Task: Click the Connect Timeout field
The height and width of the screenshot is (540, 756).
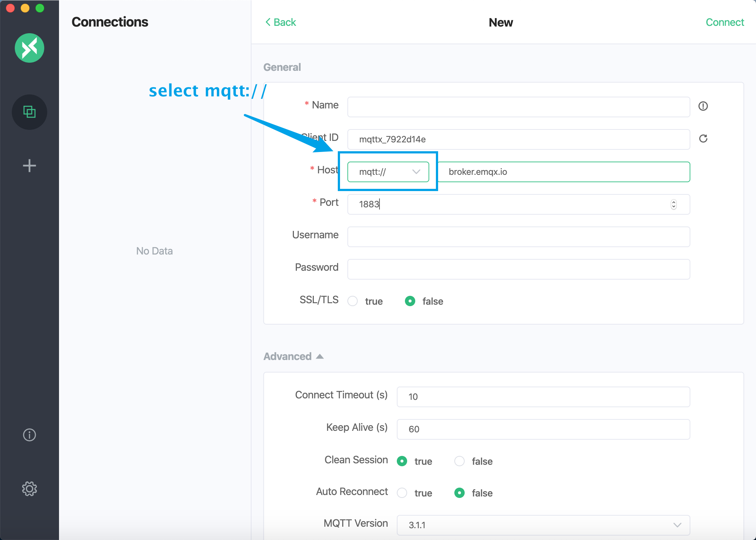Action: pos(543,397)
